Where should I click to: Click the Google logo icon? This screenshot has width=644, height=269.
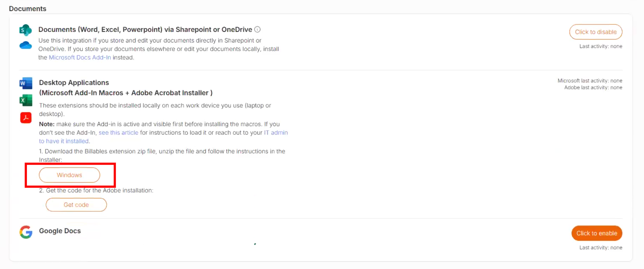[x=26, y=232]
